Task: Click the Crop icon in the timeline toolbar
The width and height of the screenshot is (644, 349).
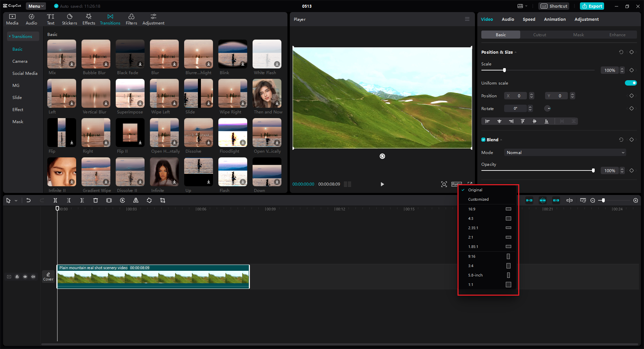Action: 163,200
